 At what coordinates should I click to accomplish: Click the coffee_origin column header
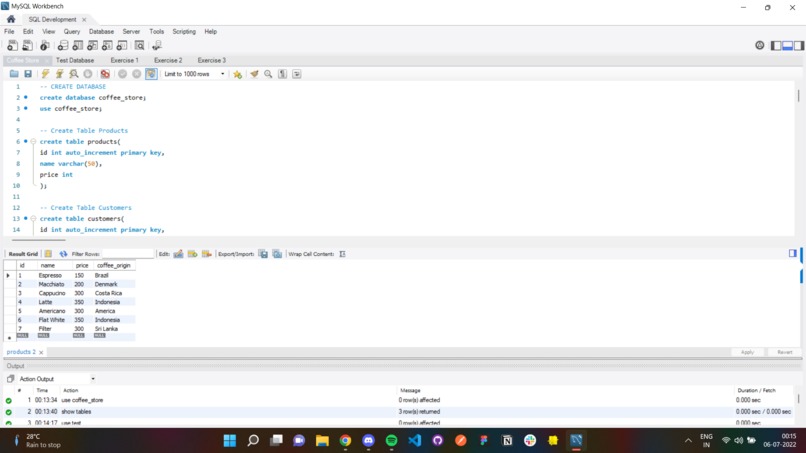coord(114,265)
